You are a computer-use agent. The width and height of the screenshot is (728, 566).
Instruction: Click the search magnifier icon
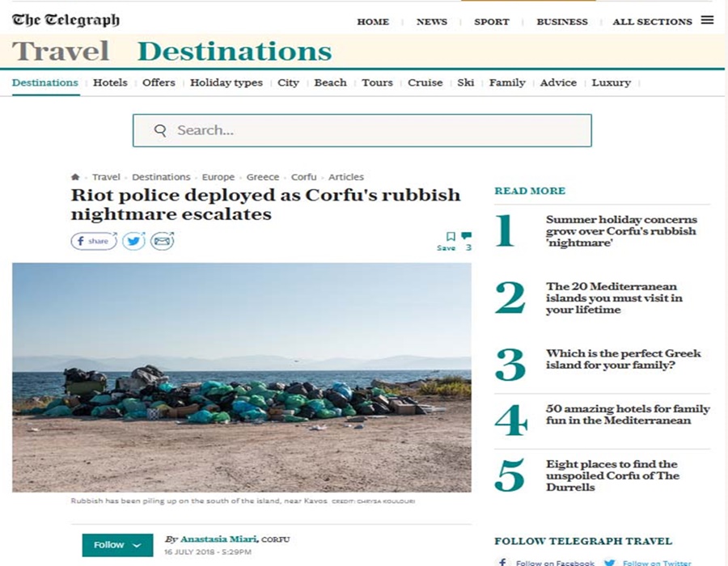[160, 130]
